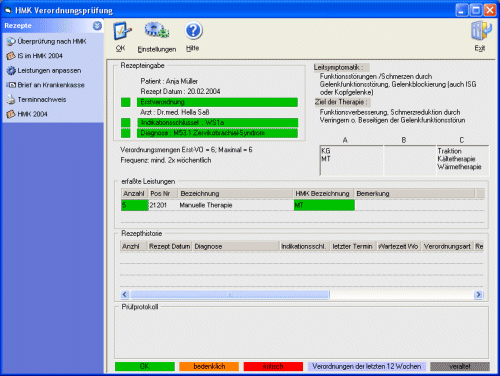The width and height of the screenshot is (500, 376).
Task: Click Traktion in column C list
Action: click(x=449, y=151)
